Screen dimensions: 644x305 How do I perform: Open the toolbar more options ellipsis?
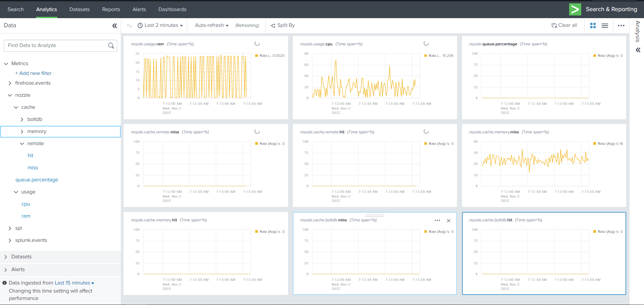pos(621,26)
